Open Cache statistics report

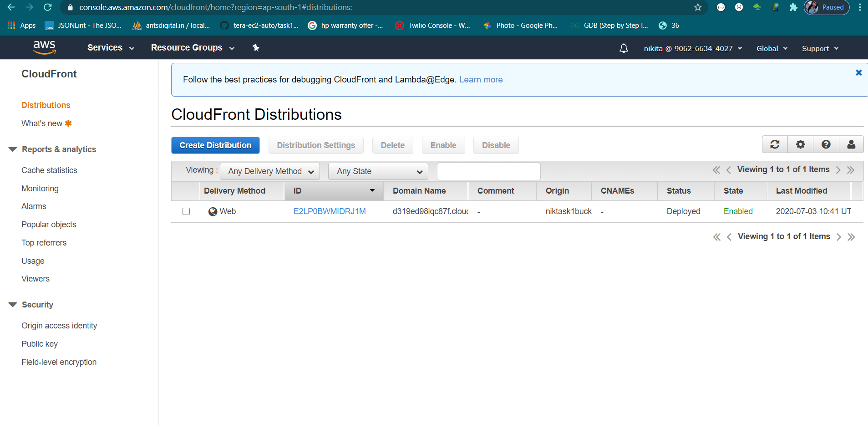pos(49,170)
